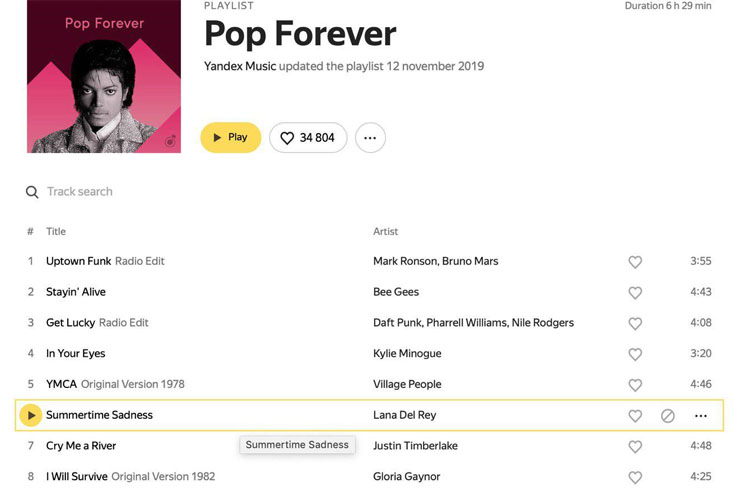Screen dimensions: 744x500
Task: Like Uptown Funk with the heart icon
Action: (x=635, y=262)
